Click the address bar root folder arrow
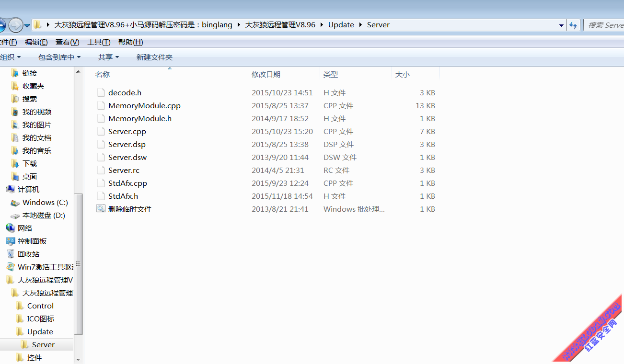 (x=48, y=25)
